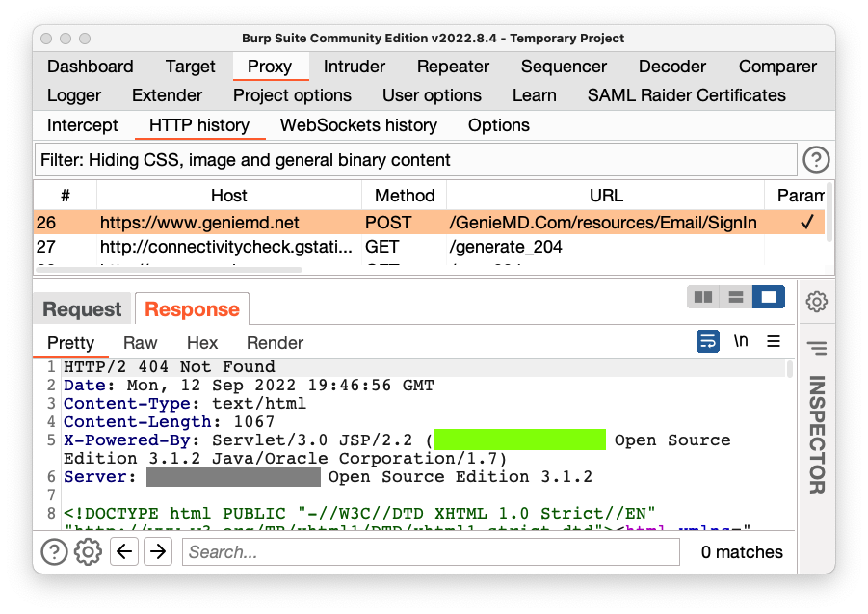Viewport: 868px width, 614px height.
Task: Toggle line wrap icon in response viewer
Action: pyautogui.click(x=708, y=341)
